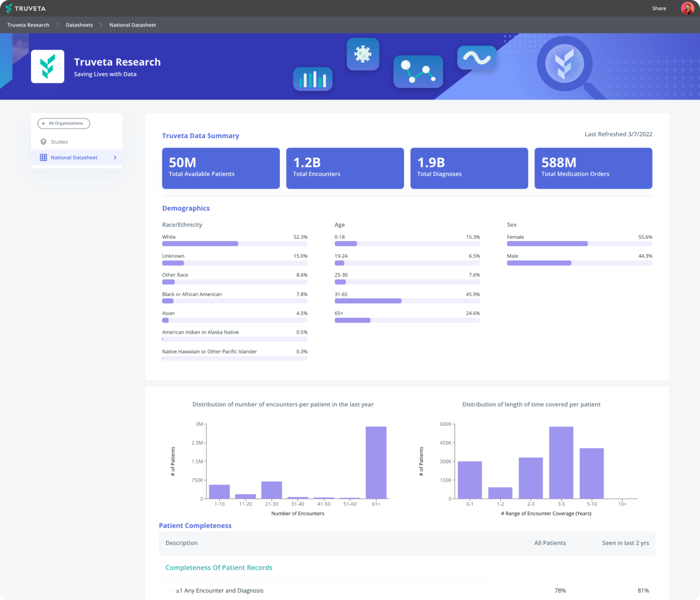Viewport: 700px width, 600px height.
Task: Click the National Datasheet grid icon
Action: click(43, 158)
